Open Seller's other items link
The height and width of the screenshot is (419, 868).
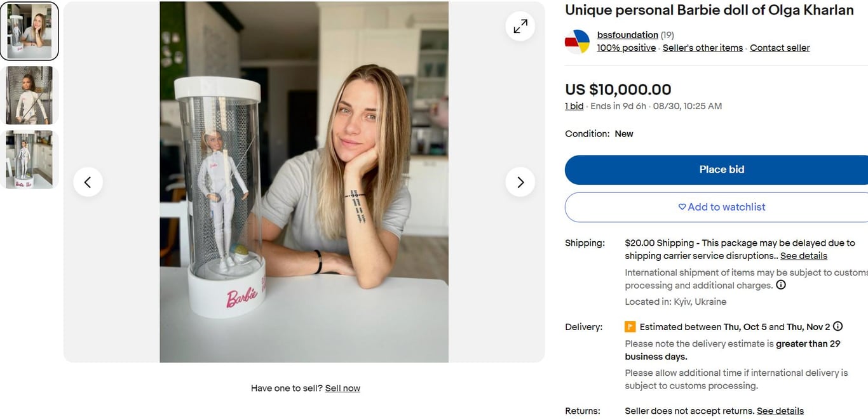[702, 48]
